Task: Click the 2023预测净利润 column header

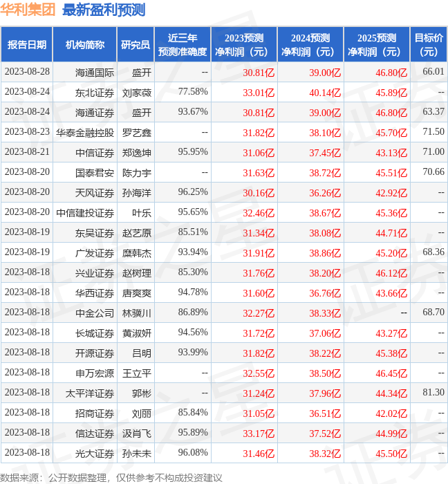Action: coord(244,45)
